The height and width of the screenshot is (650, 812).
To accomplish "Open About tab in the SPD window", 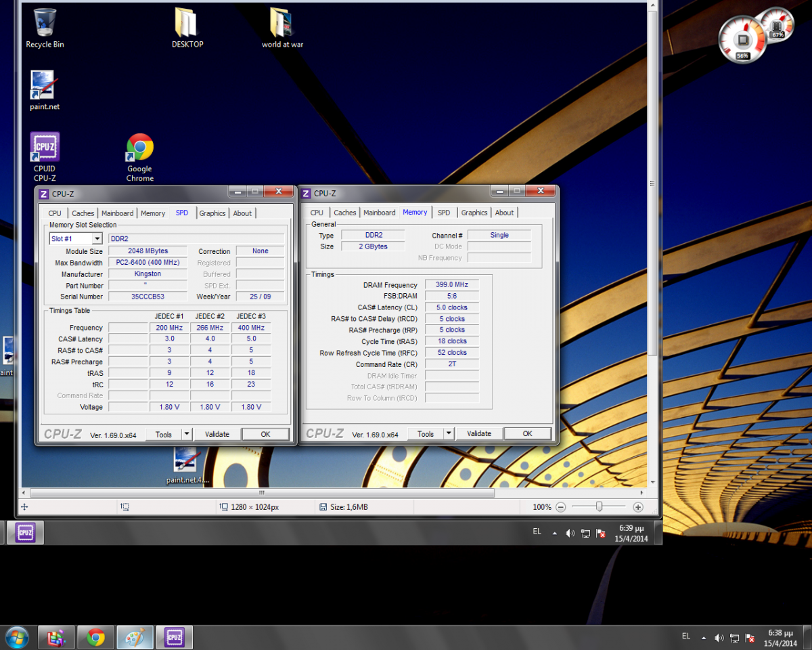I will point(242,213).
